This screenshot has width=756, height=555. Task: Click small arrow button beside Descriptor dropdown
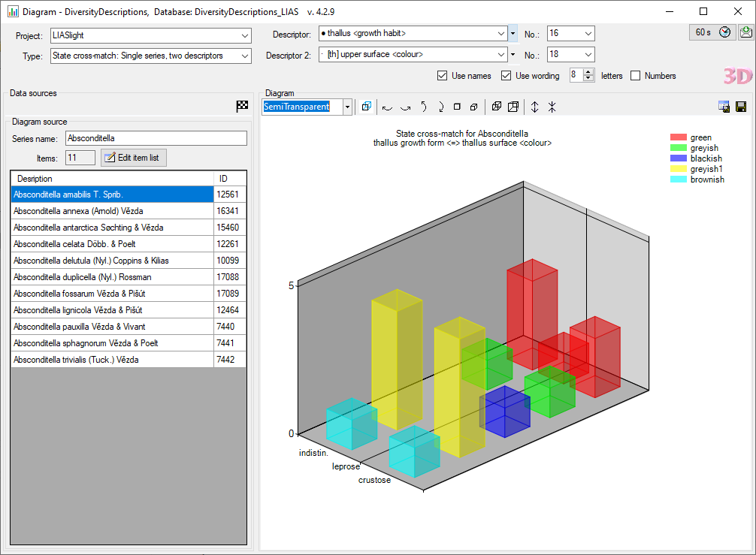[x=513, y=34]
